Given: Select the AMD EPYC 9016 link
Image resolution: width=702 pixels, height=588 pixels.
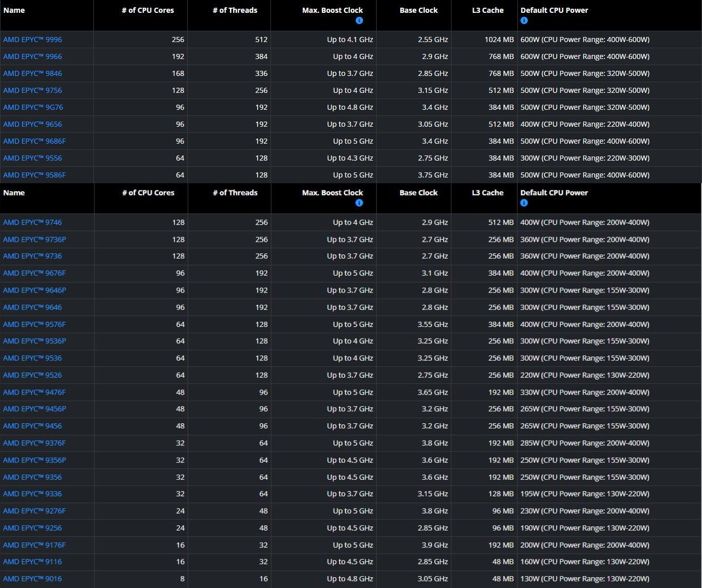Looking at the screenshot, I should tap(32, 579).
